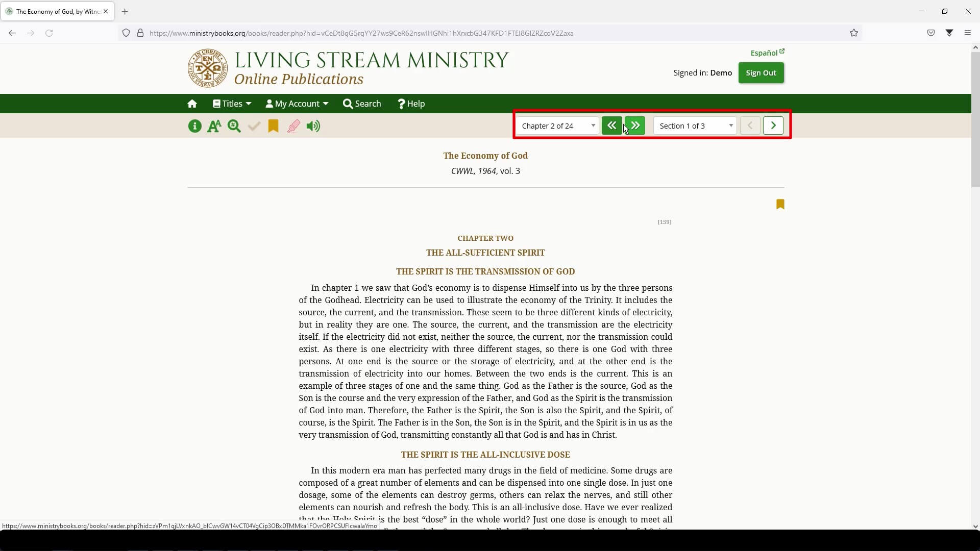This screenshot has height=551, width=980.
Task: Navigate forward using the next section arrow
Action: [x=773, y=126]
